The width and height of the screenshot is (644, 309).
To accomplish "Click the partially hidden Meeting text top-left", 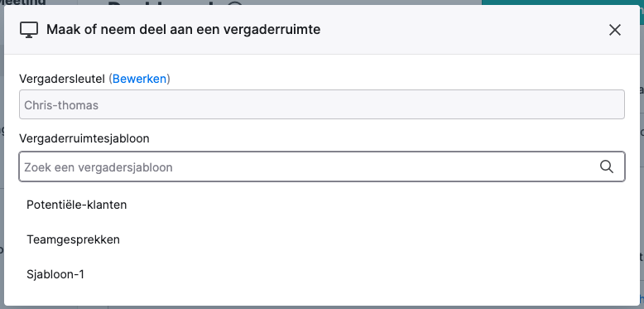I will click(x=23, y=2).
